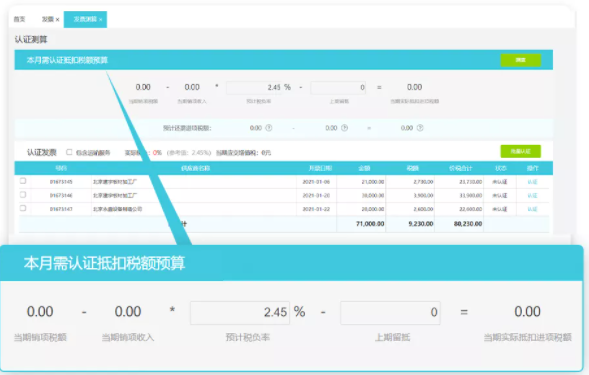
Task: Open the help icon beside the first 0.00 after 预计还票进项税额
Action: tap(269, 128)
